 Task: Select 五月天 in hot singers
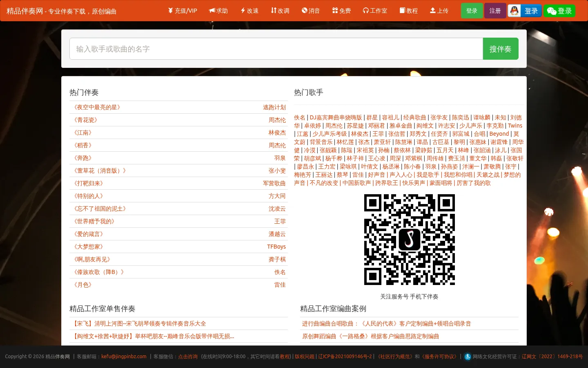coord(445,150)
